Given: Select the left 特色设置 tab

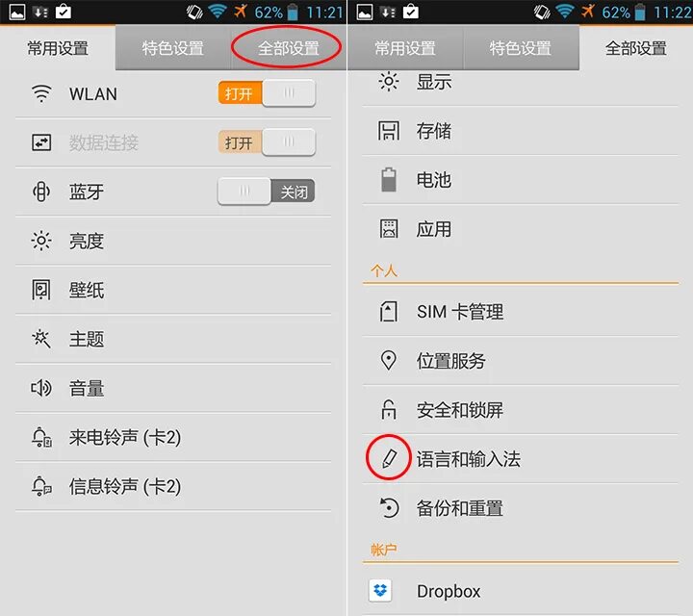Looking at the screenshot, I should 173,48.
